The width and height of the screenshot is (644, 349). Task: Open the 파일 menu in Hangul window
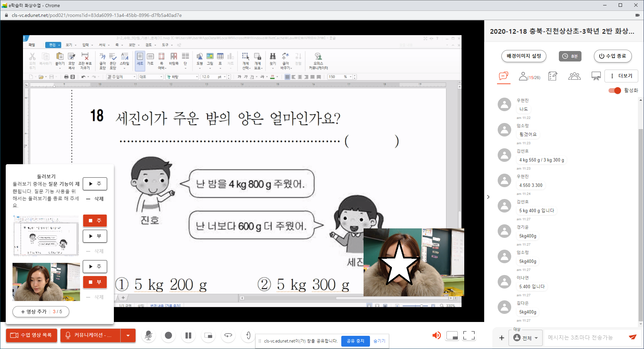[x=32, y=45]
